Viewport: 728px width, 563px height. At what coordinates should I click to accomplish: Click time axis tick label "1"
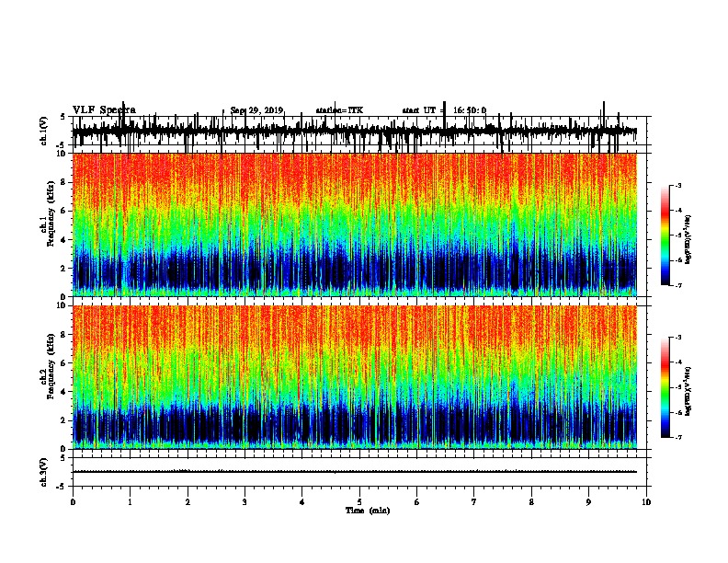click(x=130, y=502)
